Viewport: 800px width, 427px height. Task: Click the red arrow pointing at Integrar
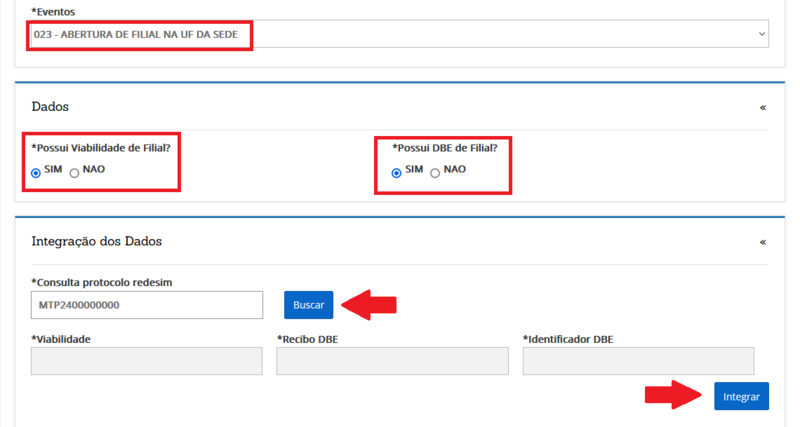[x=672, y=396]
